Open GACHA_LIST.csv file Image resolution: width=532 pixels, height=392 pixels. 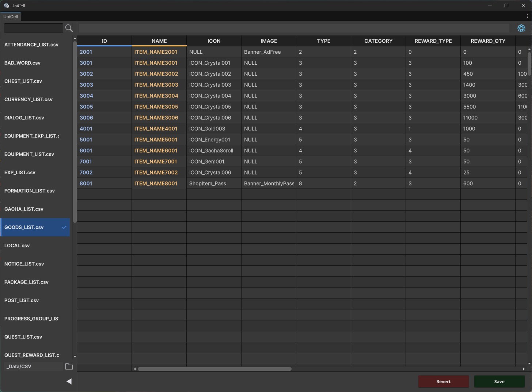tap(35, 209)
